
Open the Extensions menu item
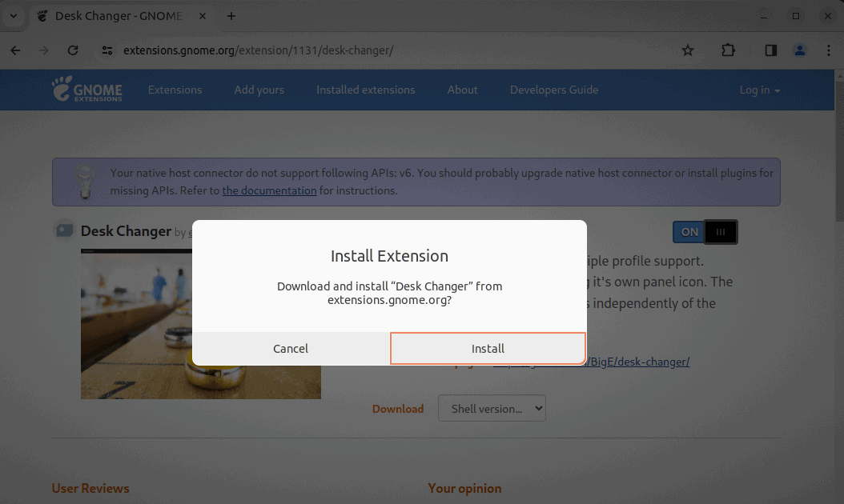click(x=175, y=90)
